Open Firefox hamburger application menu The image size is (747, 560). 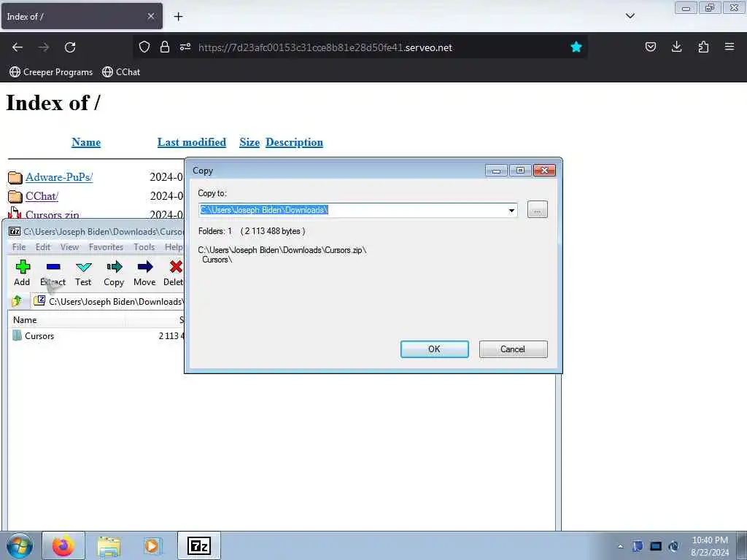729,47
